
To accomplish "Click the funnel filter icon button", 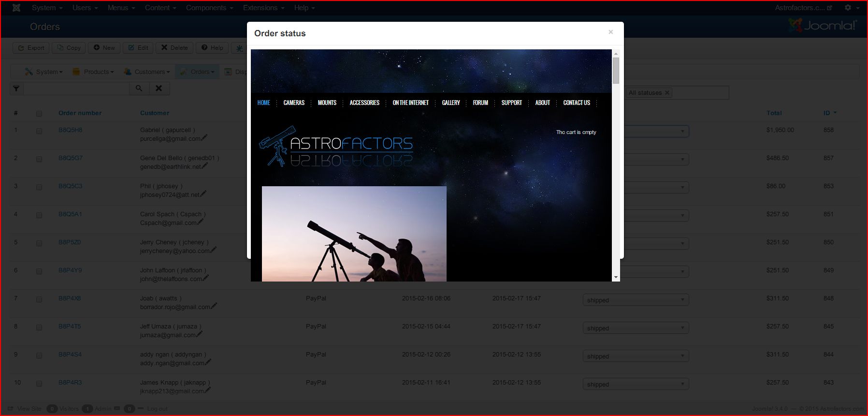I will point(16,88).
